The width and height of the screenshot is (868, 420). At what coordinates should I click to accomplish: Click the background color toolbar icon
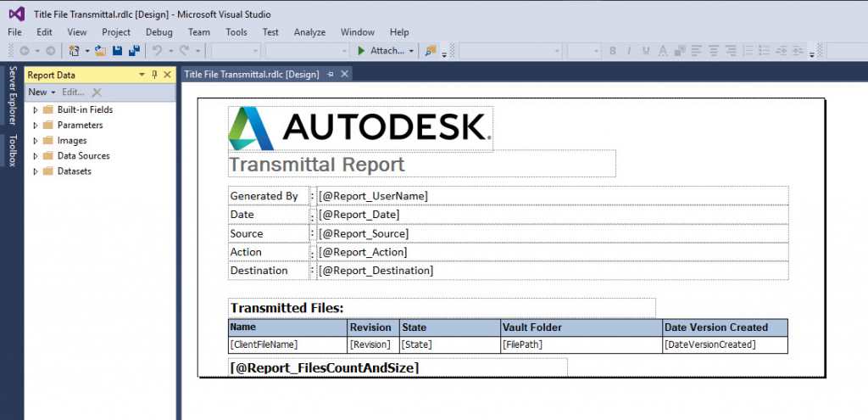point(679,51)
